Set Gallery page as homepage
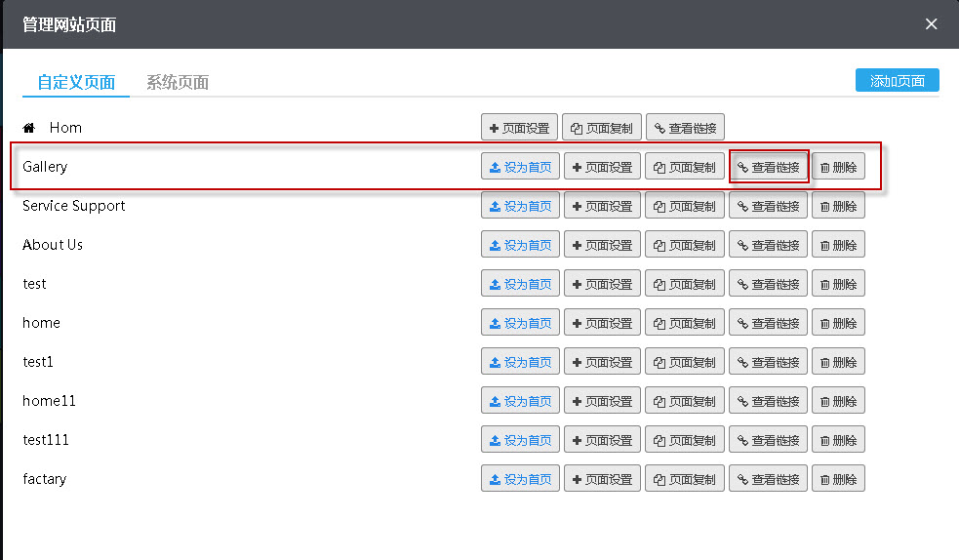This screenshot has height=560, width=959. (520, 167)
